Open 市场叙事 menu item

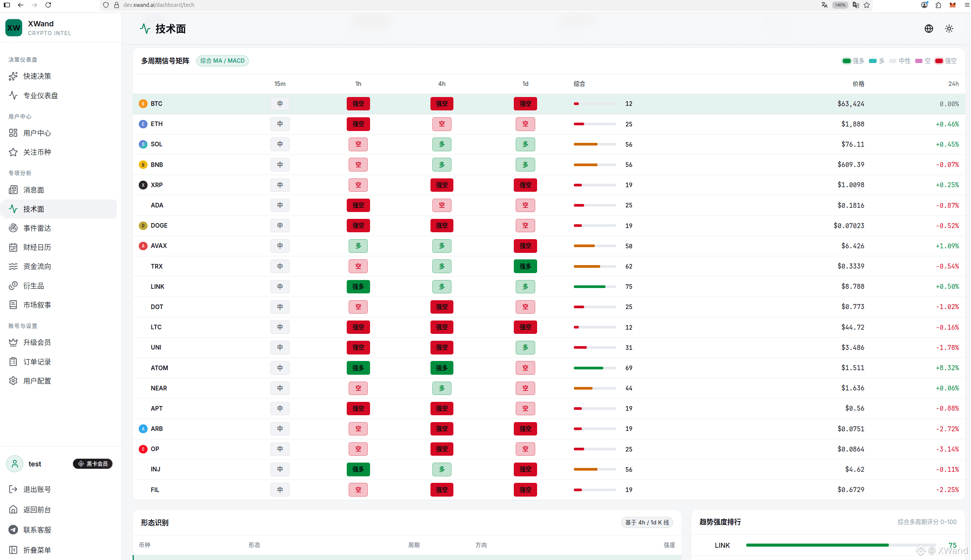click(60, 304)
